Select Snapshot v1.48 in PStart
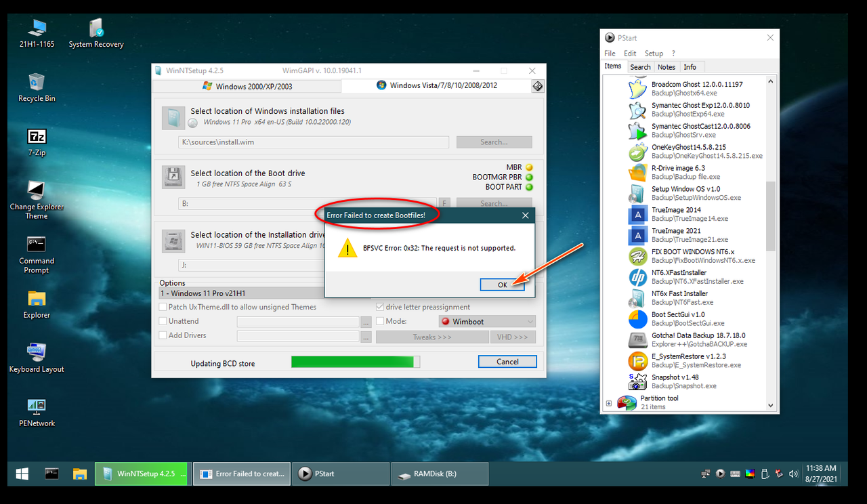Viewport: 867px width, 504px height. pyautogui.click(x=672, y=382)
